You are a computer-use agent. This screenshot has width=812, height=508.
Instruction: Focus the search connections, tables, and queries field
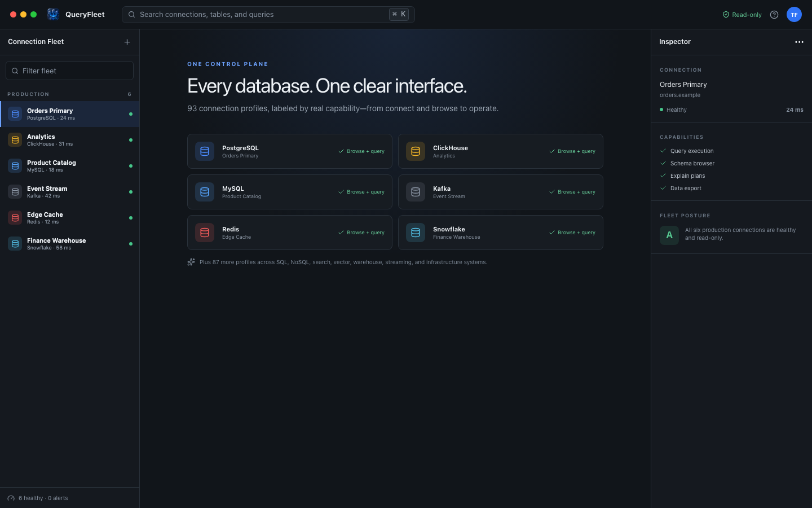click(268, 15)
